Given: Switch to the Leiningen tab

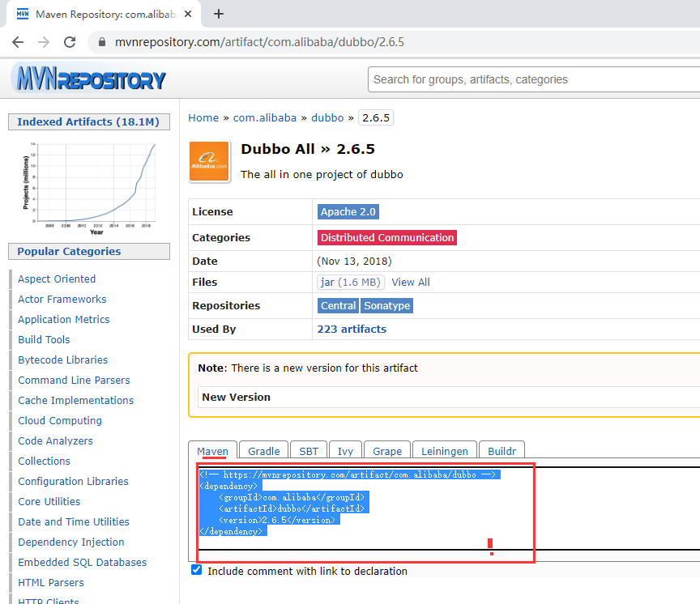Looking at the screenshot, I should click(445, 451).
